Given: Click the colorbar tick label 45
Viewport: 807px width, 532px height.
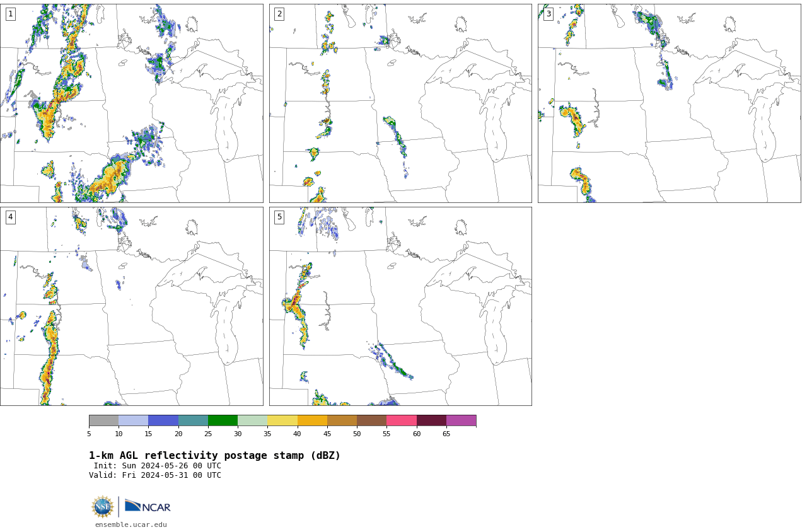Looking at the screenshot, I should [327, 434].
